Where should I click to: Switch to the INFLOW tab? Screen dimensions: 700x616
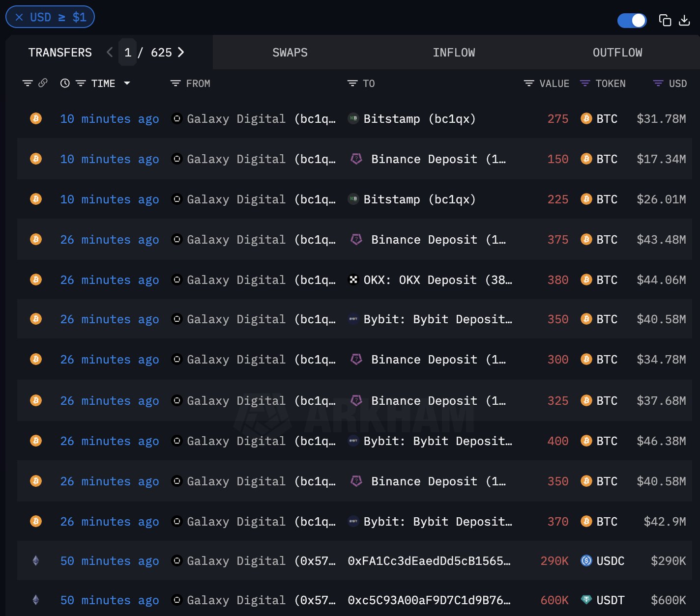point(454,53)
